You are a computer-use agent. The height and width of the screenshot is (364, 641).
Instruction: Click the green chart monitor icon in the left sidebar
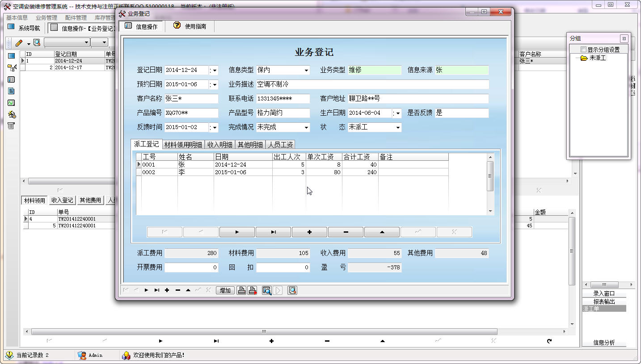[x=12, y=103]
